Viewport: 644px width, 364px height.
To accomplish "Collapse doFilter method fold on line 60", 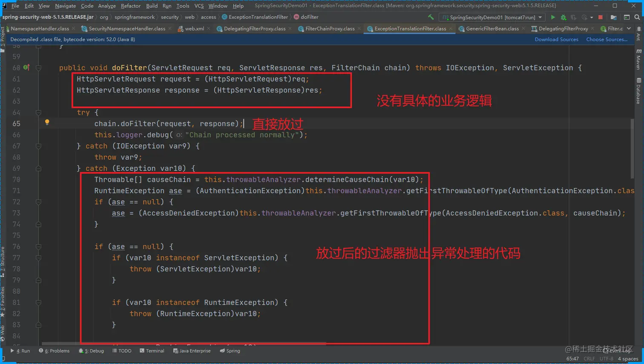I will pos(38,68).
